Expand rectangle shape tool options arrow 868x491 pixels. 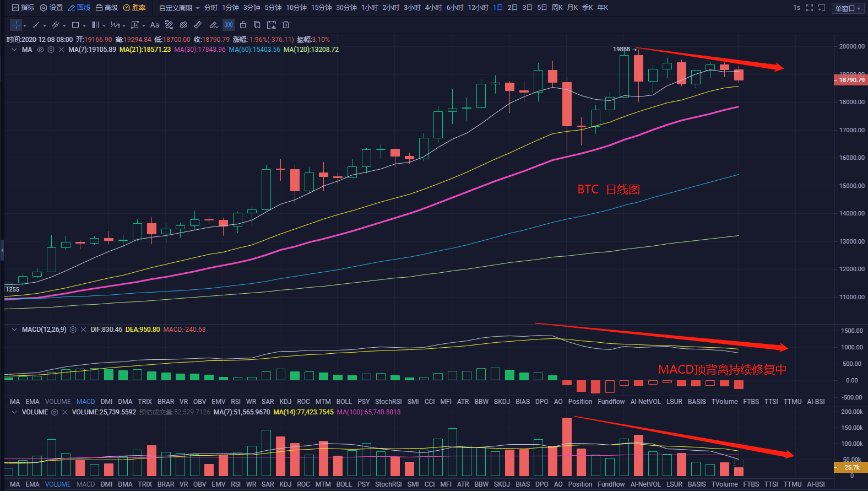(84, 25)
